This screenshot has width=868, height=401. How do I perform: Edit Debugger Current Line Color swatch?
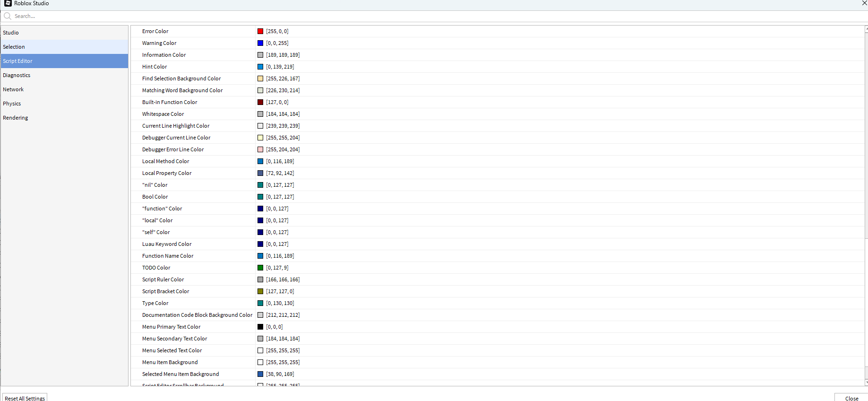[x=260, y=138]
